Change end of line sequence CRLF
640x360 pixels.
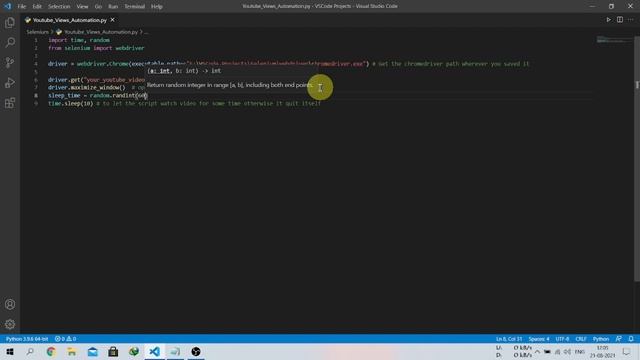[x=581, y=339]
